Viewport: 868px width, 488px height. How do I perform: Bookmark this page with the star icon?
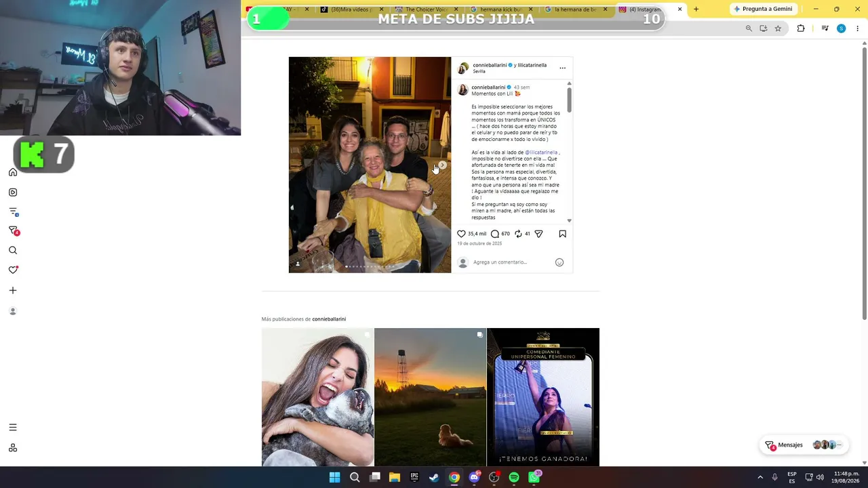[x=778, y=28]
